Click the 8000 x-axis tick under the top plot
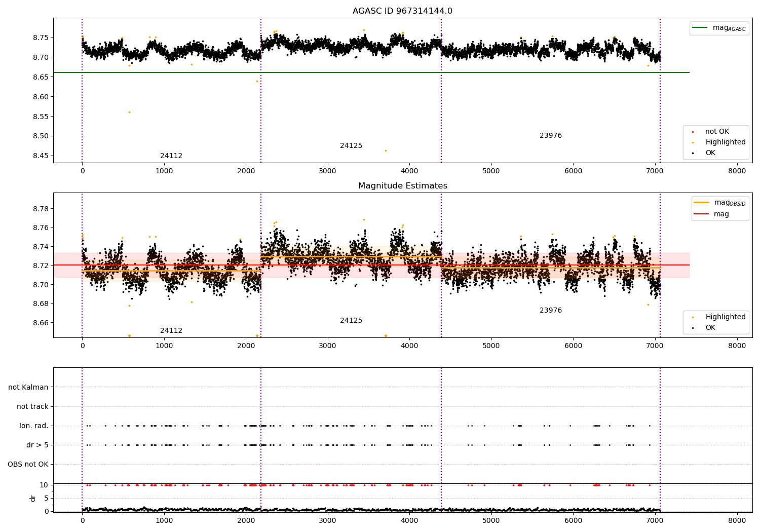This screenshot has width=760, height=532. pos(737,171)
